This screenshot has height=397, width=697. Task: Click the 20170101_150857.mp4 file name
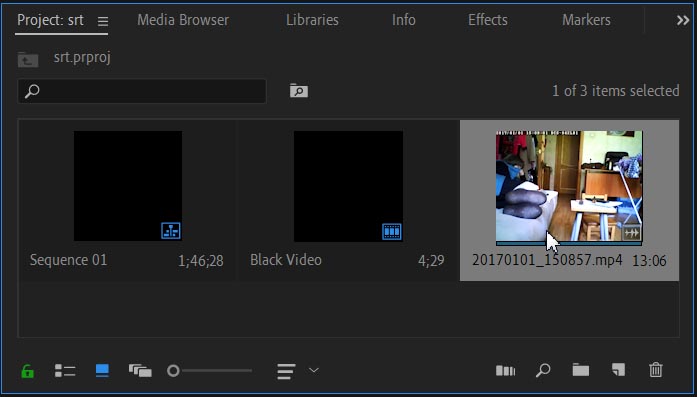[x=547, y=260]
